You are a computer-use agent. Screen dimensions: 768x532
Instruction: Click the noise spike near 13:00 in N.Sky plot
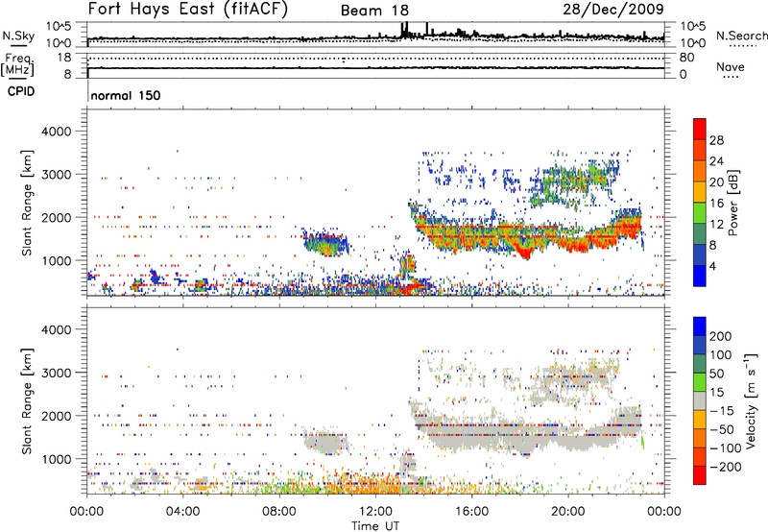click(x=404, y=30)
